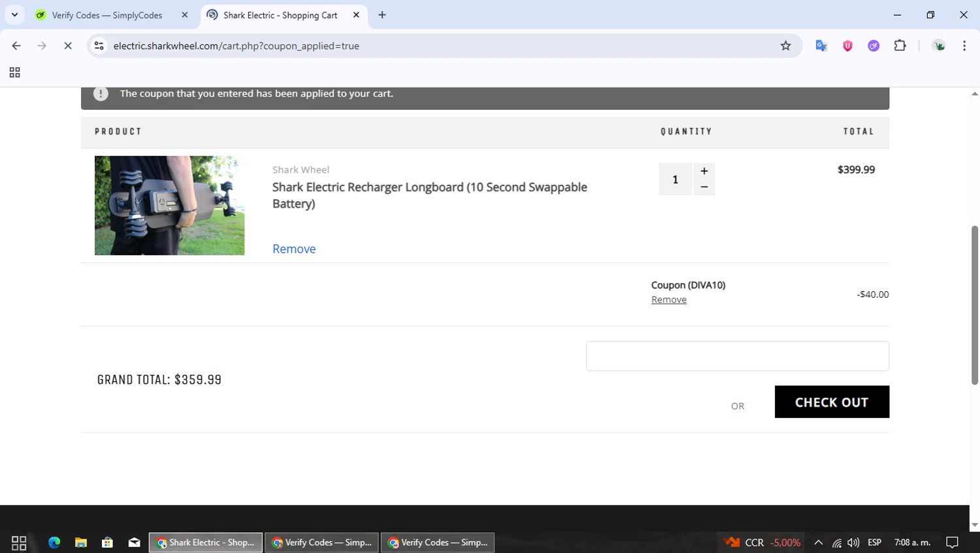Switch to the last Verify Codes taskbar window

[x=438, y=543]
